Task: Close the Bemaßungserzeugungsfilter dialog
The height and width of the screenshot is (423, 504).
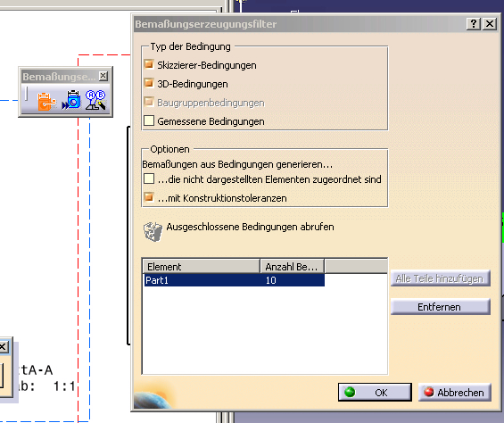Action: [490, 24]
